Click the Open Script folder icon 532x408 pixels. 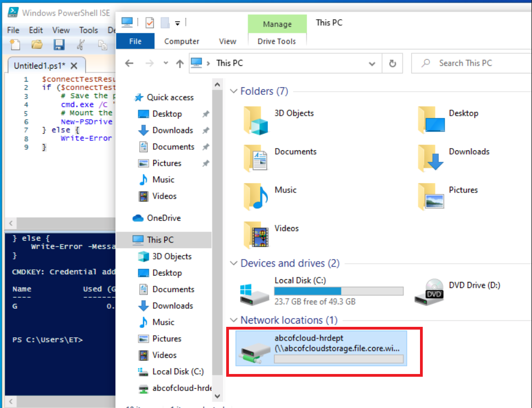pos(37,45)
